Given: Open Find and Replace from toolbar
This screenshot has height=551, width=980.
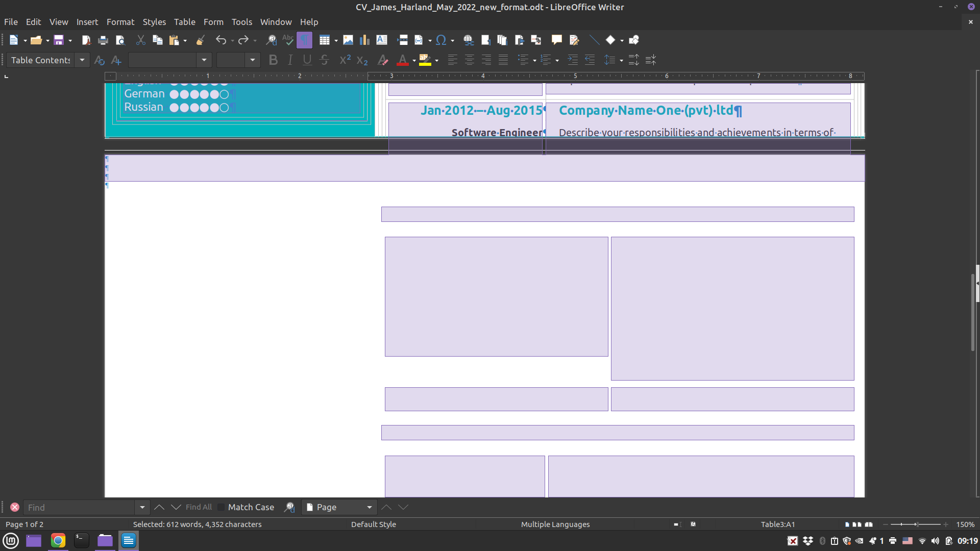Looking at the screenshot, I should coord(271,40).
